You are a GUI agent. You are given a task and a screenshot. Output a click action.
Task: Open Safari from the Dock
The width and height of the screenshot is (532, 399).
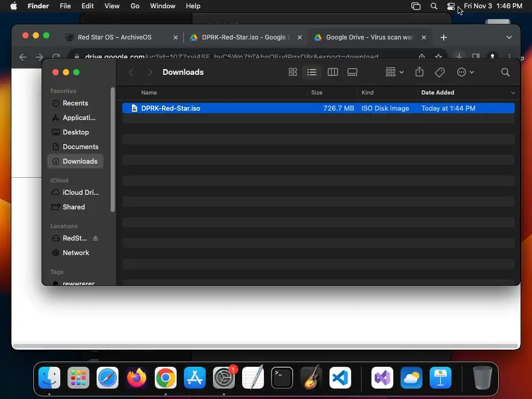(108, 378)
